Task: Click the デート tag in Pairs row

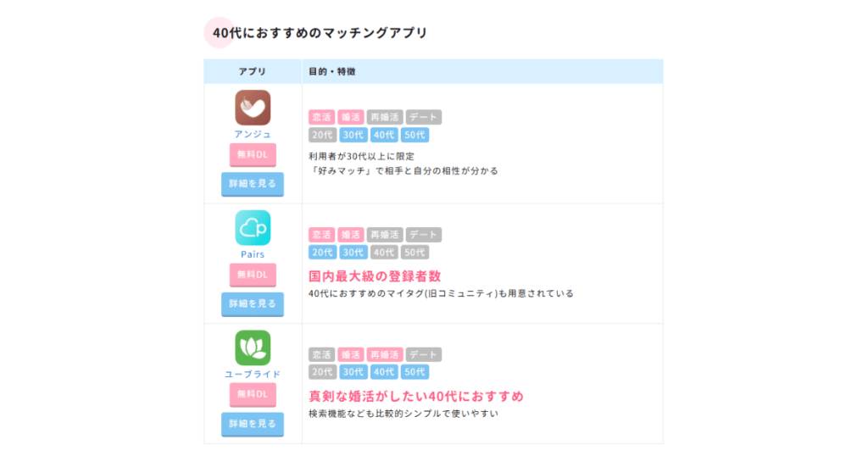Action: pos(424,235)
